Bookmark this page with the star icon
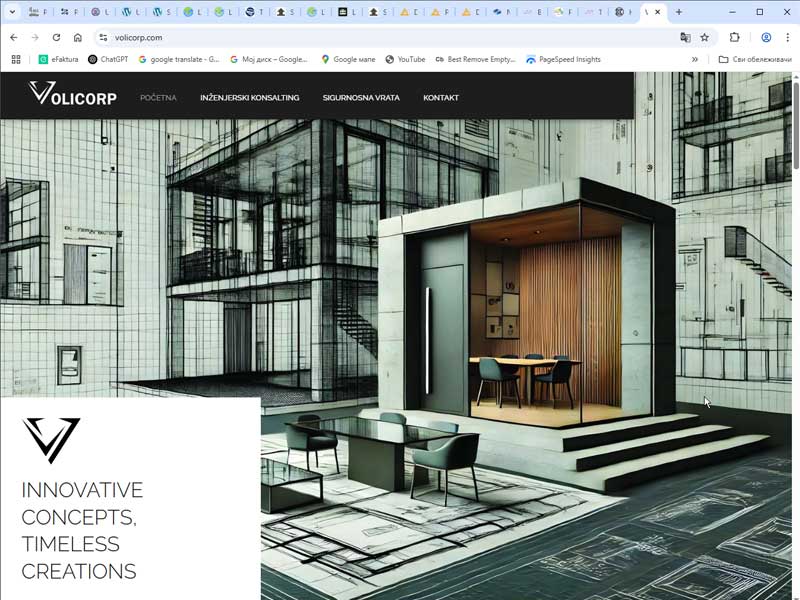800x600 pixels. 705,37
